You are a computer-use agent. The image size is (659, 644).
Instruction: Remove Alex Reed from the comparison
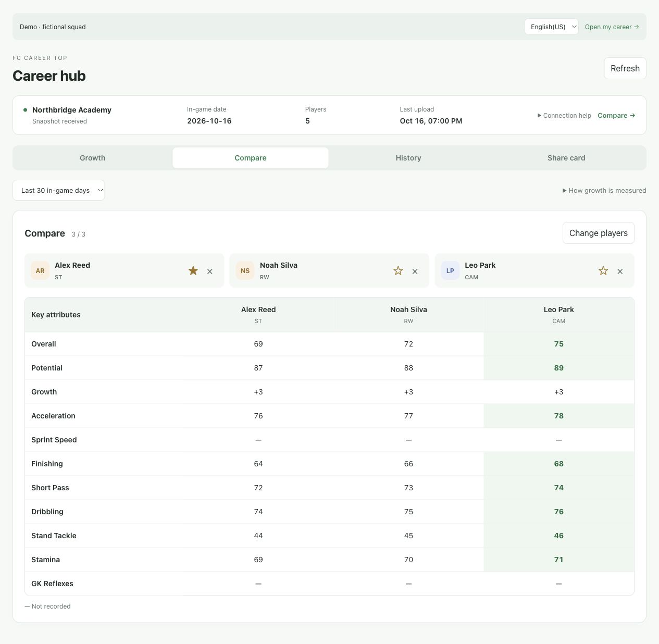tap(210, 271)
